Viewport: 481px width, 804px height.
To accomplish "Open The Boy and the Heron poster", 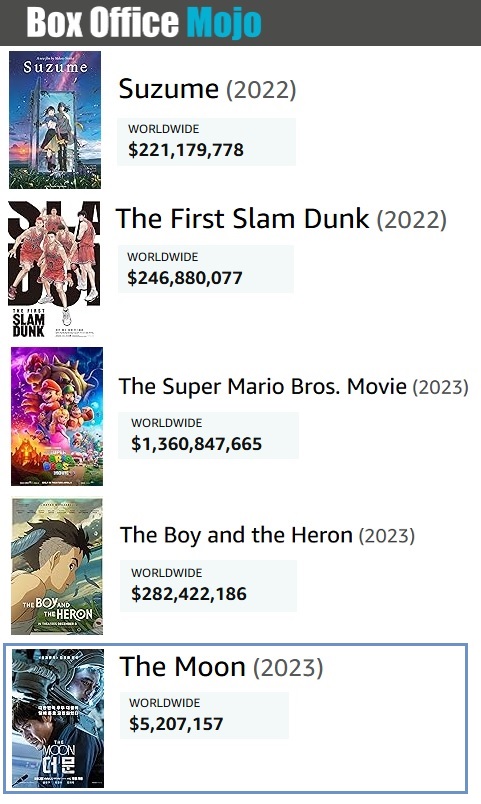I will [x=57, y=566].
